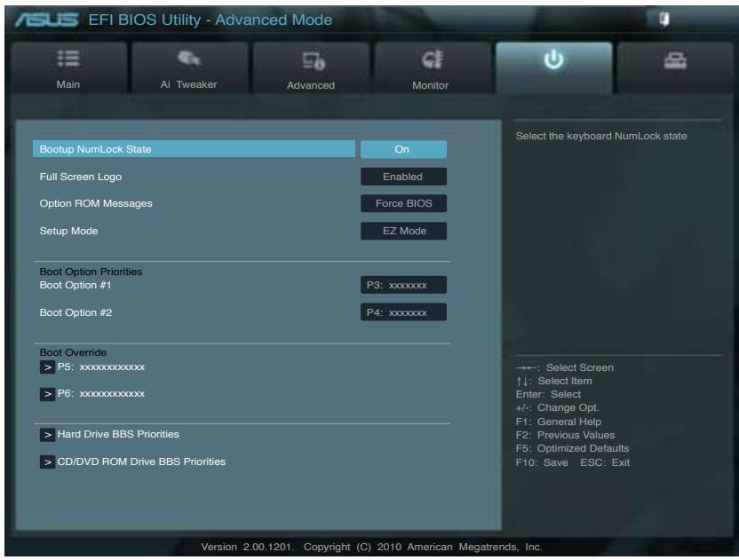Select the Boot Option #1 label
This screenshot has width=739, height=560.
(x=75, y=285)
